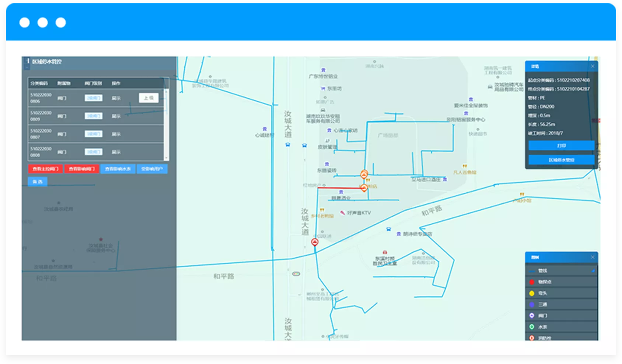Click the red 查看主控阀门 button

pyautogui.click(x=45, y=169)
